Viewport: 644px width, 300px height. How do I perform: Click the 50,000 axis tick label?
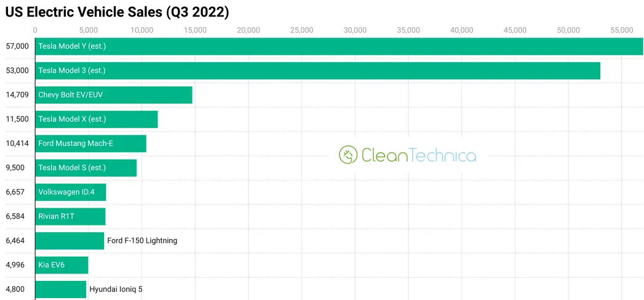pyautogui.click(x=568, y=30)
